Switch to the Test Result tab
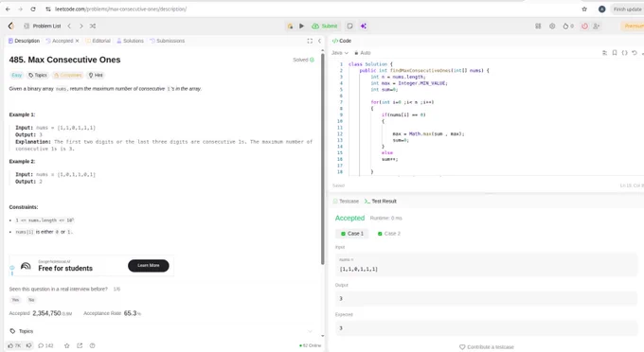The height and width of the screenshot is (352, 644). tap(381, 201)
